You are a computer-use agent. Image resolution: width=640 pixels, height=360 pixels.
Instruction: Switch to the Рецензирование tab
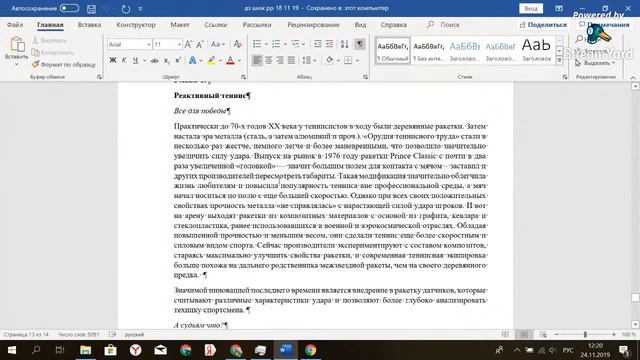coord(313,25)
